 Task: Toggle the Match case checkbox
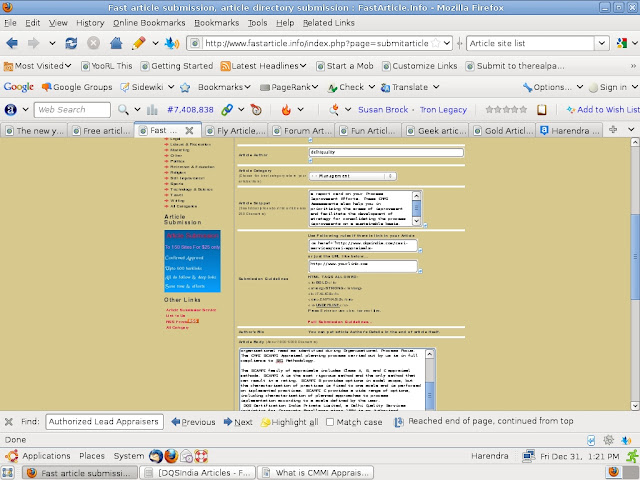click(x=328, y=422)
